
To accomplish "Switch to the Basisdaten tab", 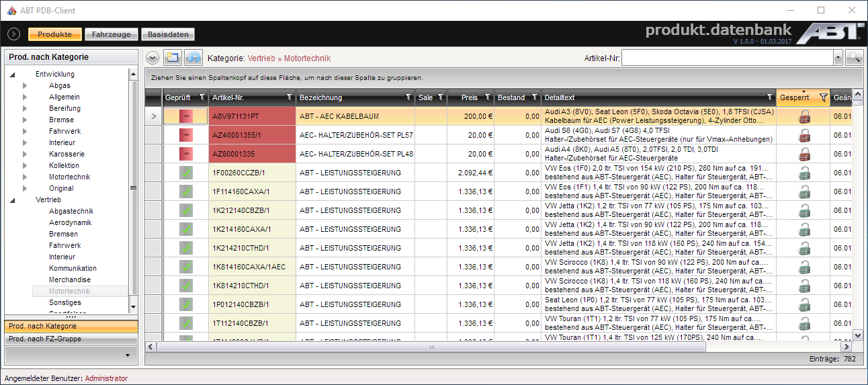I will pyautogui.click(x=168, y=34).
